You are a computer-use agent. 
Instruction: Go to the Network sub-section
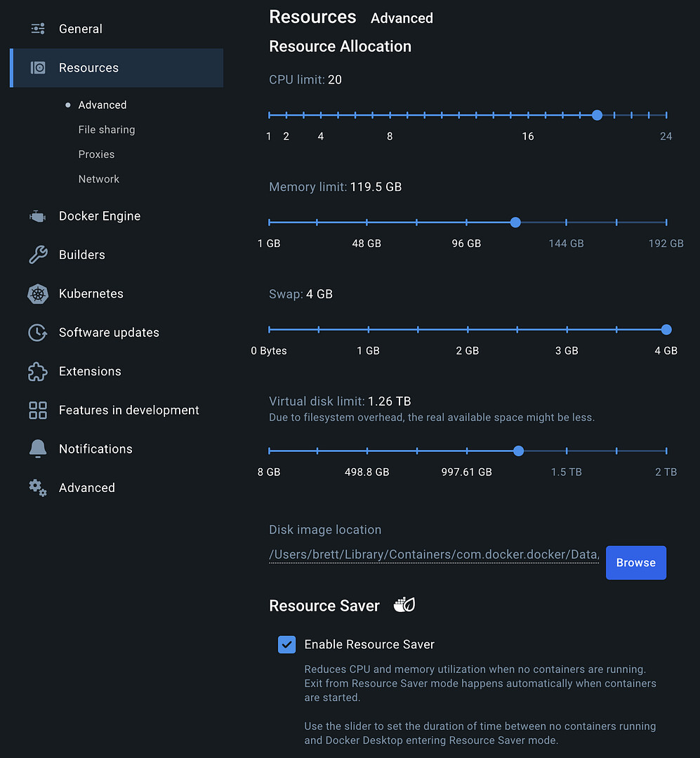coord(99,179)
